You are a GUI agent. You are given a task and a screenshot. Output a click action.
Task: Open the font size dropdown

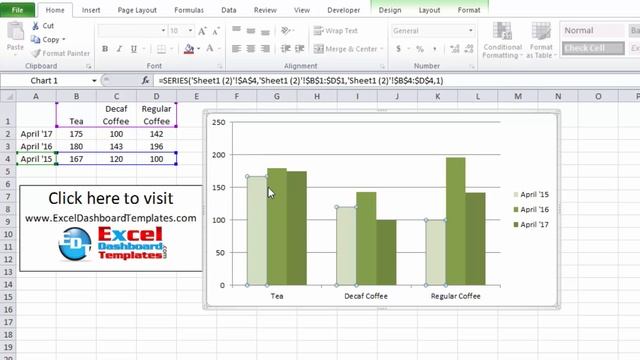coord(190,31)
